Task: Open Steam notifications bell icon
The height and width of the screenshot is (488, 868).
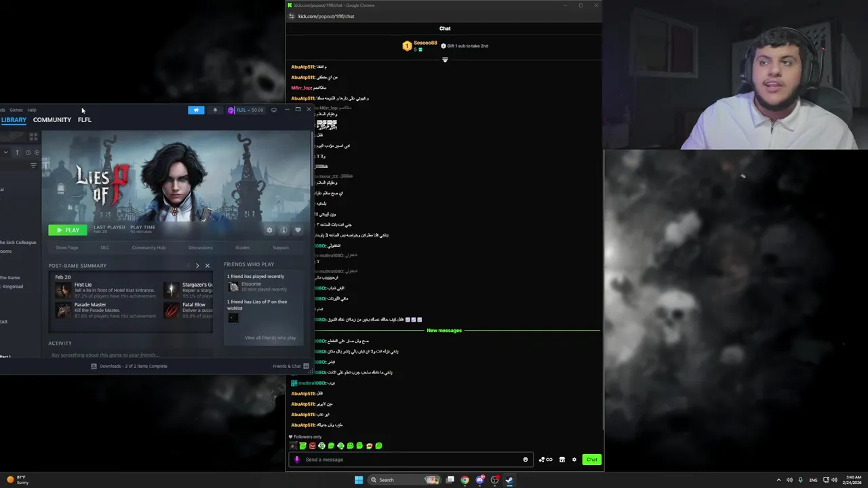Action: click(216, 110)
